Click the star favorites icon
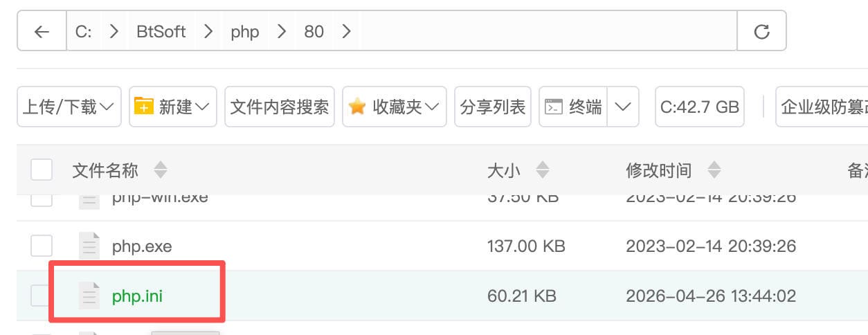Viewport: 868px width, 335px height. pos(357,107)
